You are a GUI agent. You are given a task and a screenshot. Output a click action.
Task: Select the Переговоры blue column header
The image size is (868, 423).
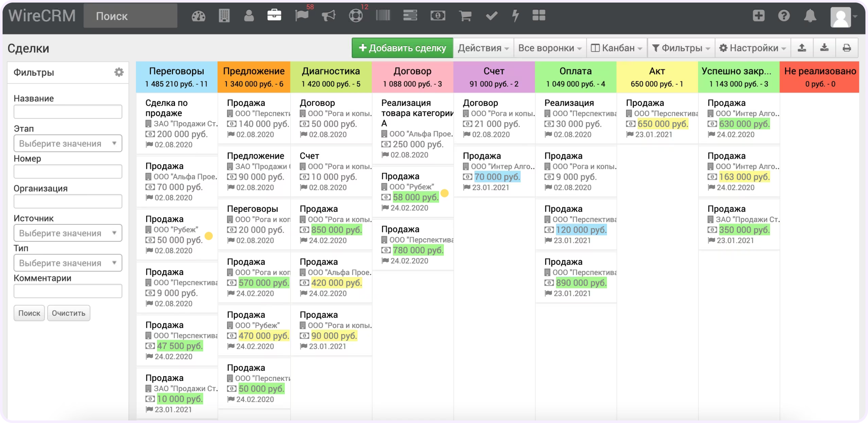tap(176, 77)
